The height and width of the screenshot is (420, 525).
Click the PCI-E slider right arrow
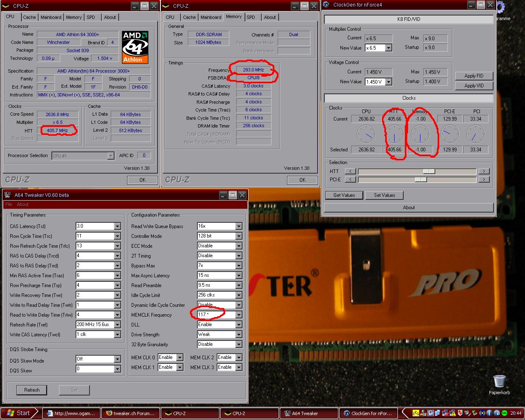point(484,179)
